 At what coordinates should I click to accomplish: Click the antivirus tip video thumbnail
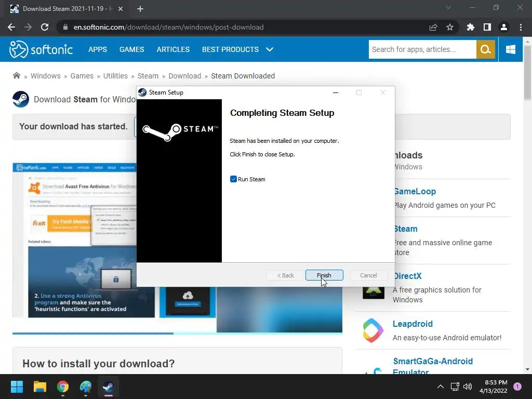pos(91,282)
